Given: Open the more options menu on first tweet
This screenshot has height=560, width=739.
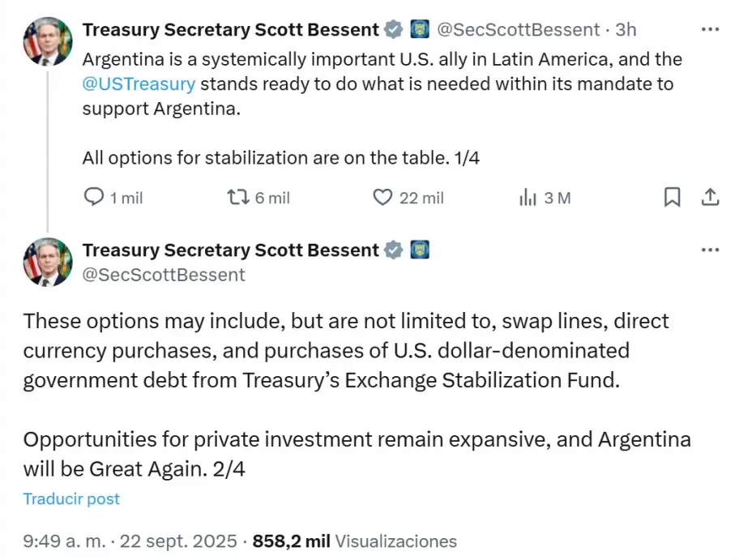Looking at the screenshot, I should point(711,29).
